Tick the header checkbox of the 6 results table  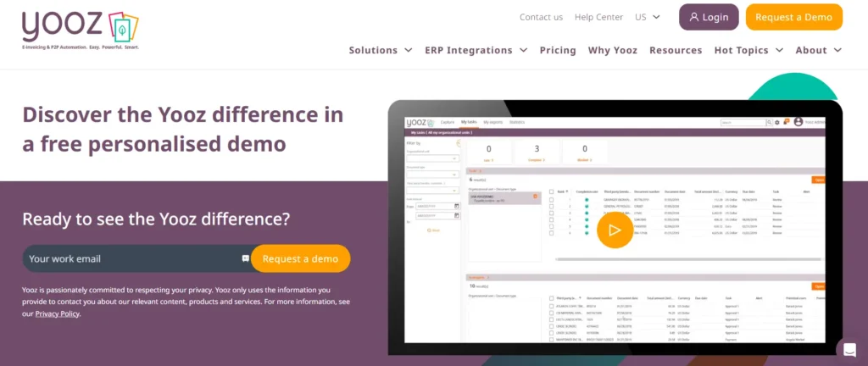(x=551, y=191)
